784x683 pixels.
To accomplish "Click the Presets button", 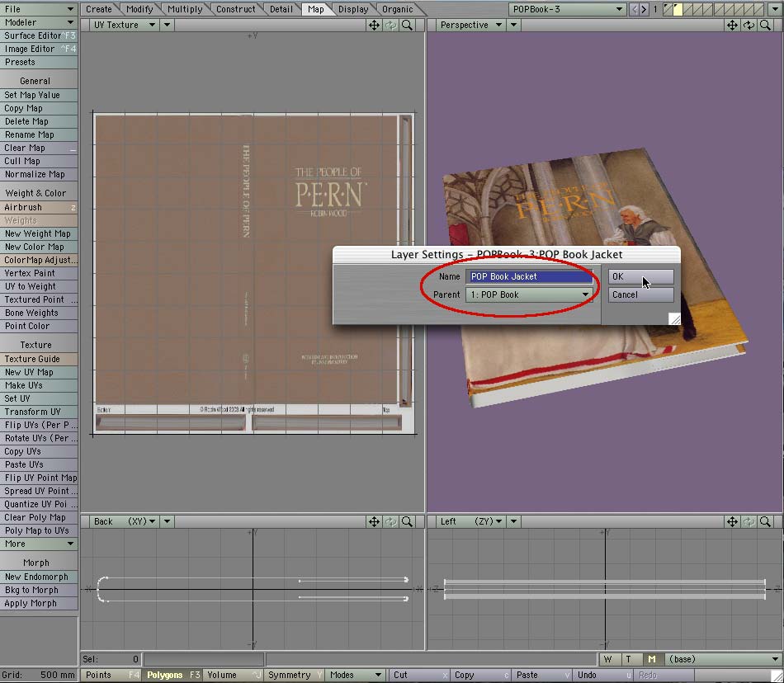I will 39,62.
